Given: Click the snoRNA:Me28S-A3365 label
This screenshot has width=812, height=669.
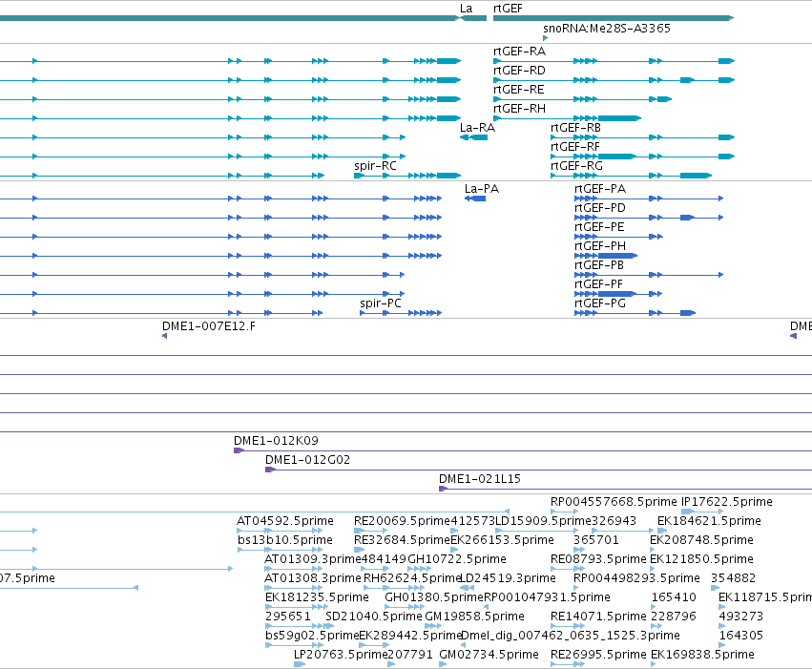Looking at the screenshot, I should pos(607,28).
